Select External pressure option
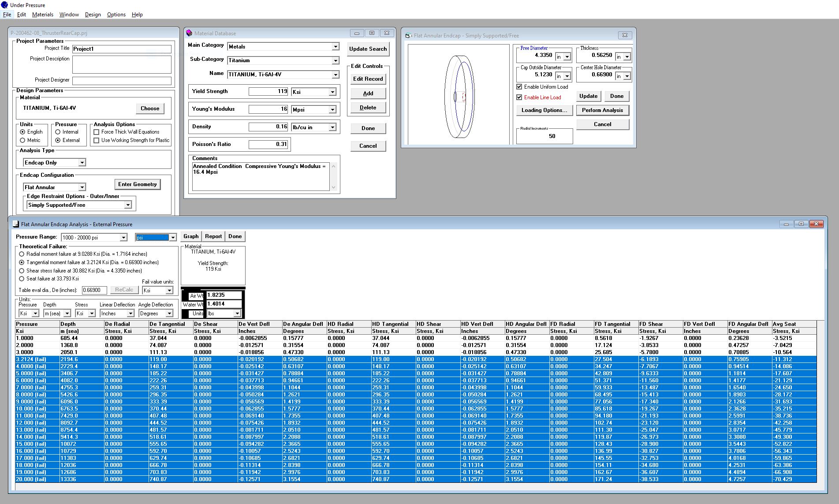Viewport: 839px width, 504px height. click(x=58, y=140)
